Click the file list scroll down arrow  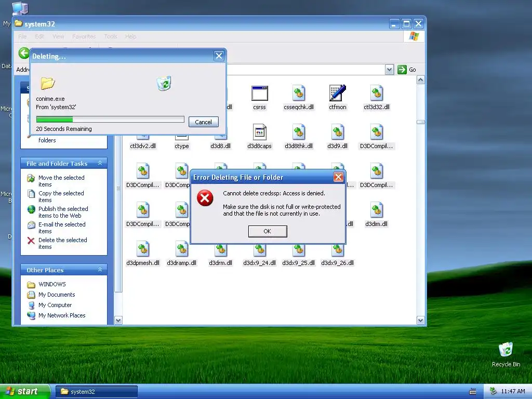[x=421, y=320]
